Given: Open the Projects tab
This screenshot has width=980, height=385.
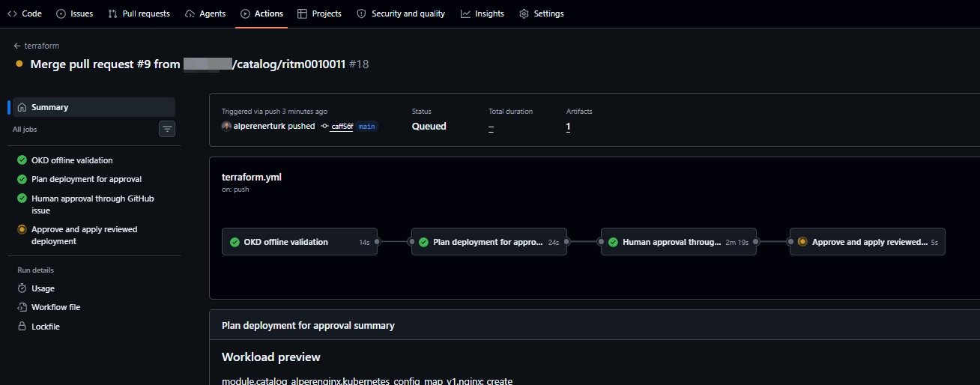Looking at the screenshot, I should coord(319,13).
